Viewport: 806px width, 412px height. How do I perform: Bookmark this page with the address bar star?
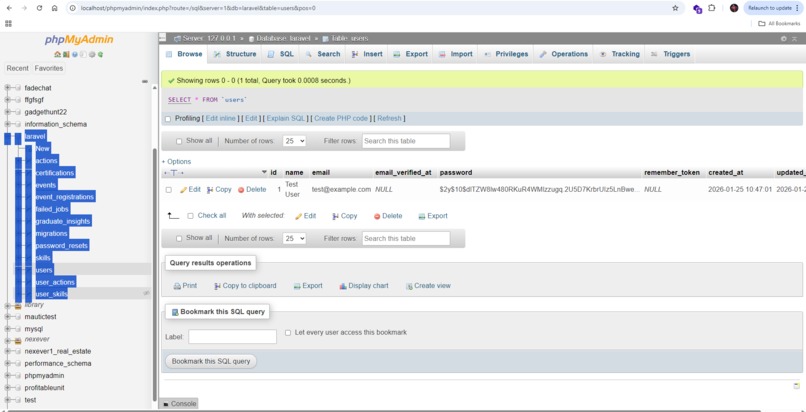click(675, 8)
